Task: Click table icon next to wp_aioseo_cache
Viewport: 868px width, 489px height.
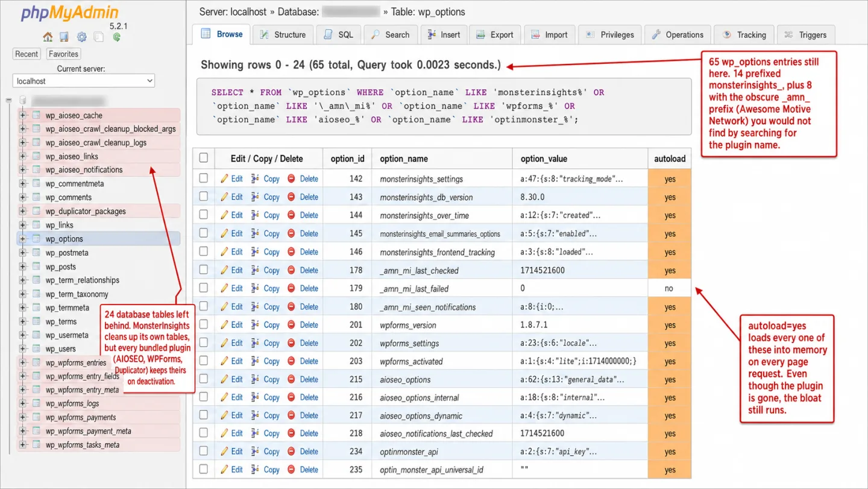Action: pyautogui.click(x=36, y=115)
